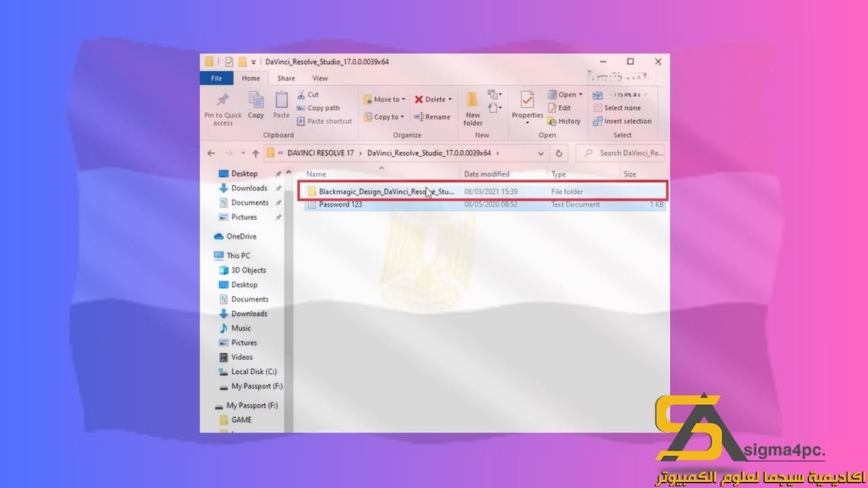Open Pictures under This PC

point(238,343)
